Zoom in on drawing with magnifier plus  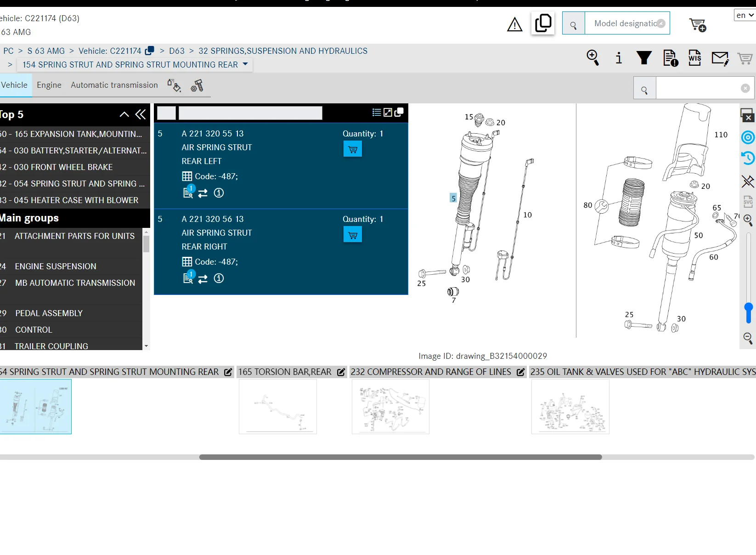[748, 221]
